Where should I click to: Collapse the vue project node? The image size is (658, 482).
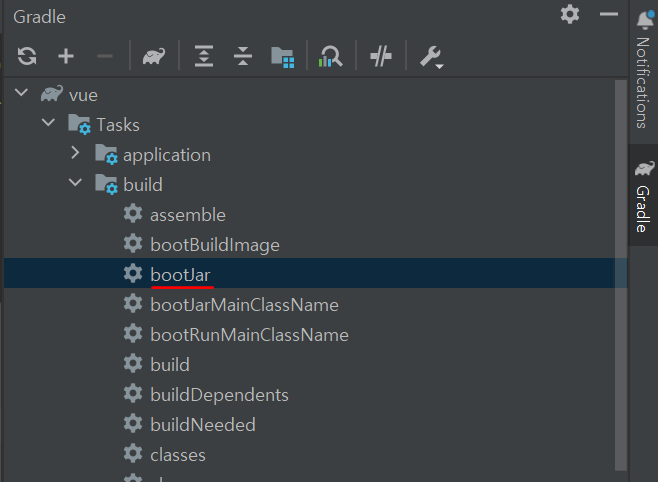[21, 92]
